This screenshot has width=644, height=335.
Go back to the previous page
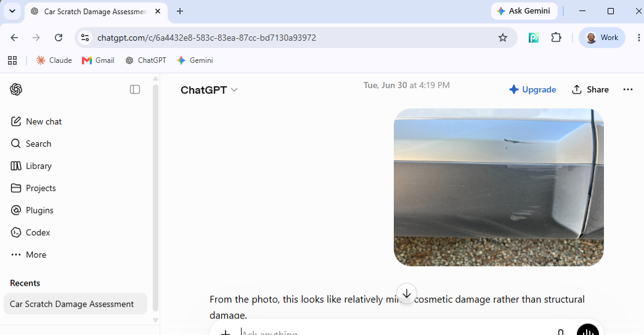click(x=14, y=38)
